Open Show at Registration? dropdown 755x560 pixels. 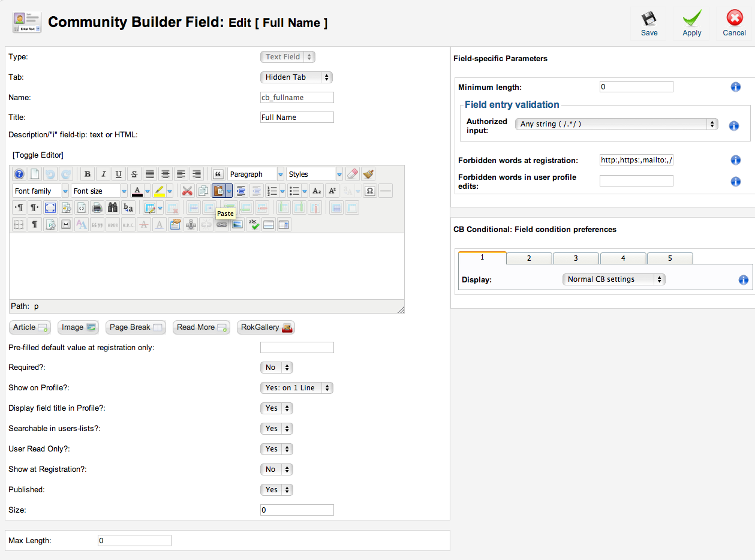[x=276, y=469]
